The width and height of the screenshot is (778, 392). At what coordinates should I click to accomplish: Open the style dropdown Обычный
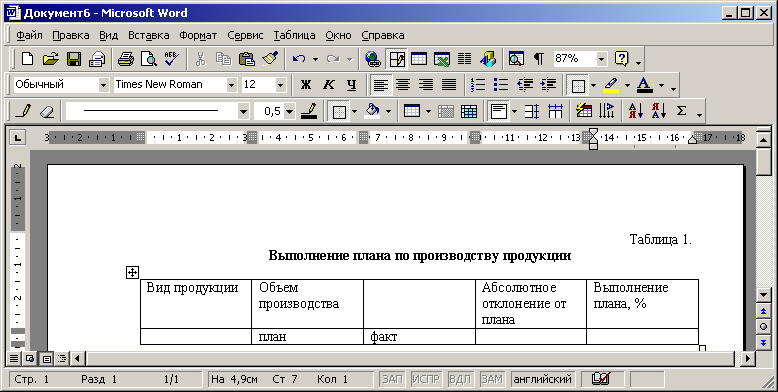coord(103,85)
